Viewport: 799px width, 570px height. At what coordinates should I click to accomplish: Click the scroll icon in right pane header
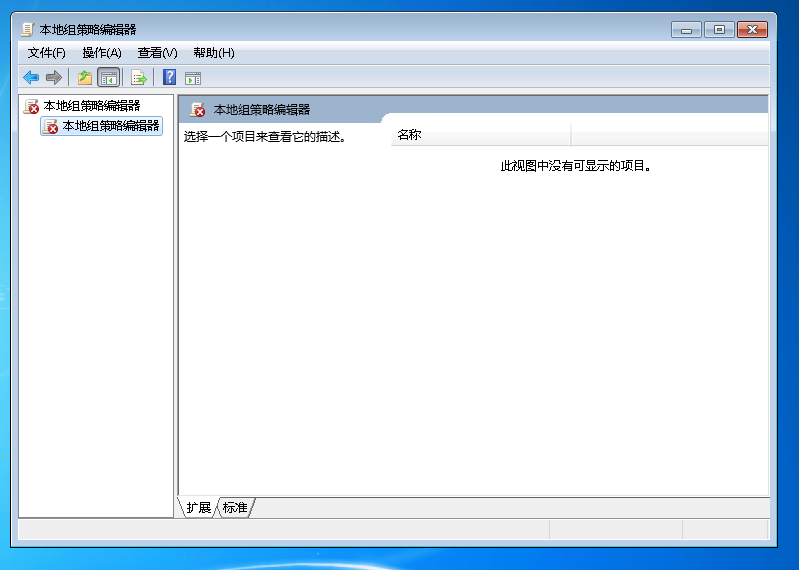197,109
